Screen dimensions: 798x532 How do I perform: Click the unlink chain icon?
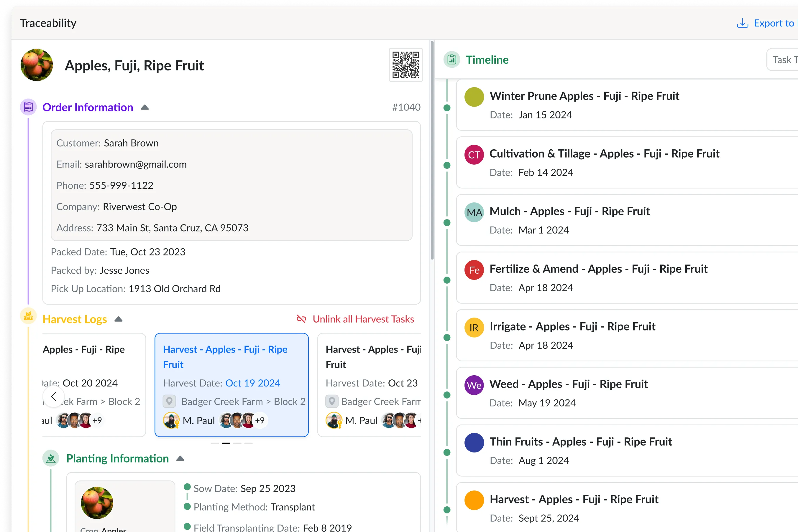(x=301, y=319)
